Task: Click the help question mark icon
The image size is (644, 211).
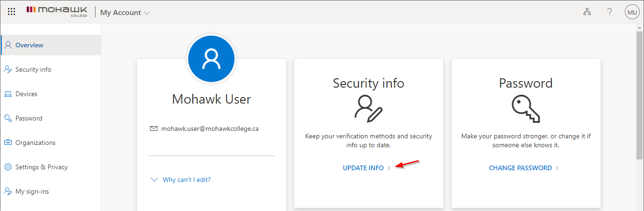Action: (609, 12)
